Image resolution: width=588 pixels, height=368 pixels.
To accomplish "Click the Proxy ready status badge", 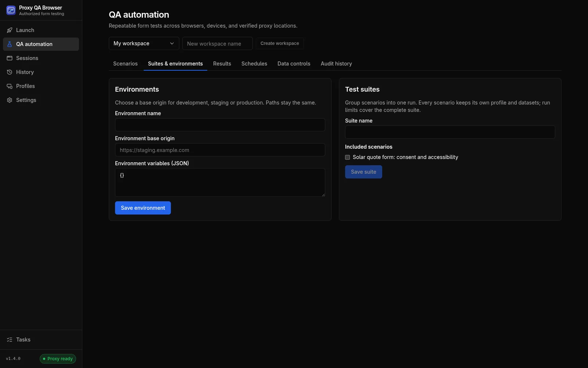I will [x=58, y=359].
